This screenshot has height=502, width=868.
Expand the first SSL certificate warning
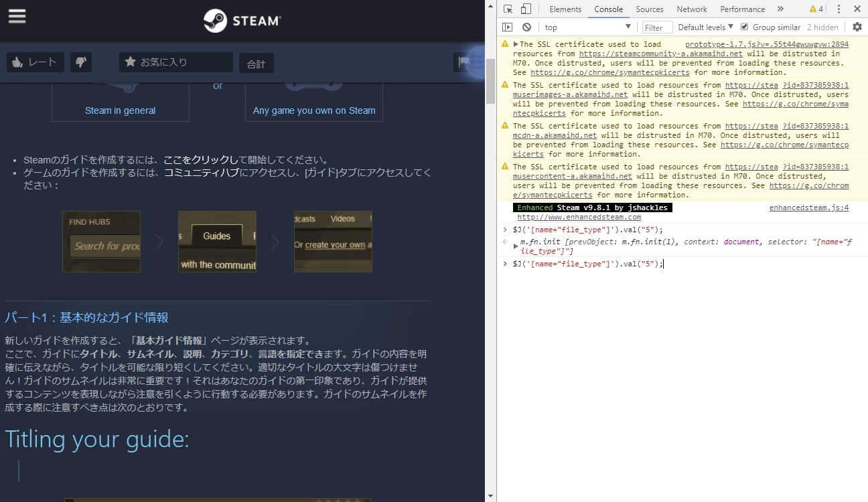tap(516, 44)
